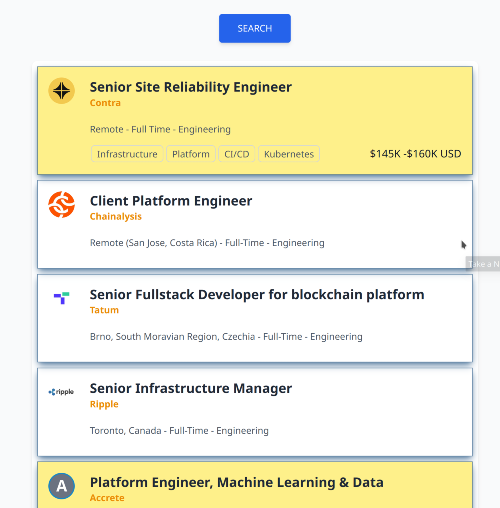Open Senior Site Reliability Engineer job title
This screenshot has height=508, width=500.
[x=191, y=87]
